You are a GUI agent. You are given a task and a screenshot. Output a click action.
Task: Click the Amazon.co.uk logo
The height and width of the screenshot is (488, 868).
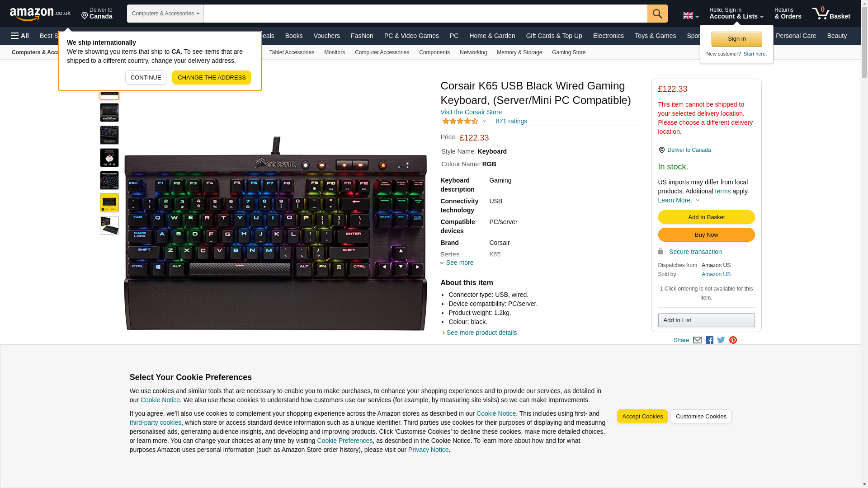(40, 14)
